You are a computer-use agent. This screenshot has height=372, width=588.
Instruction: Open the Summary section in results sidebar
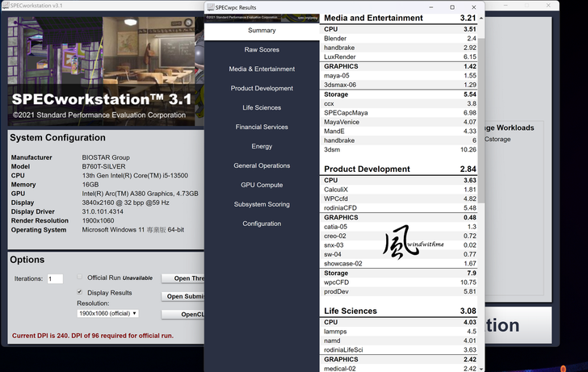(x=262, y=31)
